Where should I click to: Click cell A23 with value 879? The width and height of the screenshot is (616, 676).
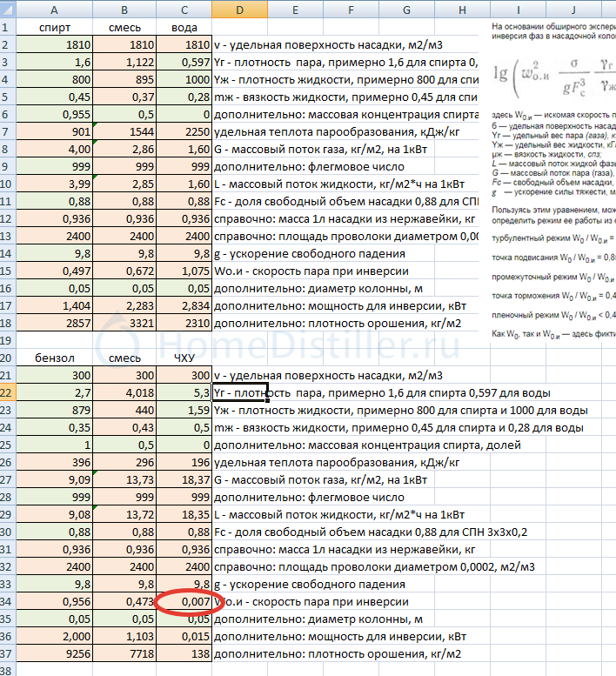[x=54, y=410]
